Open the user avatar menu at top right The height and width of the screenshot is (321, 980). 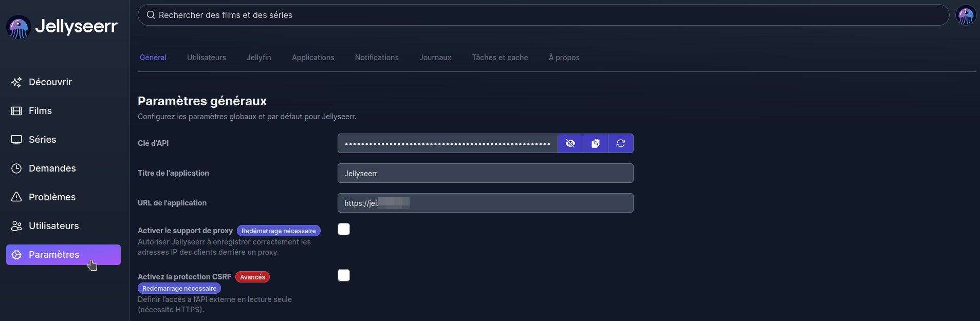point(966,15)
